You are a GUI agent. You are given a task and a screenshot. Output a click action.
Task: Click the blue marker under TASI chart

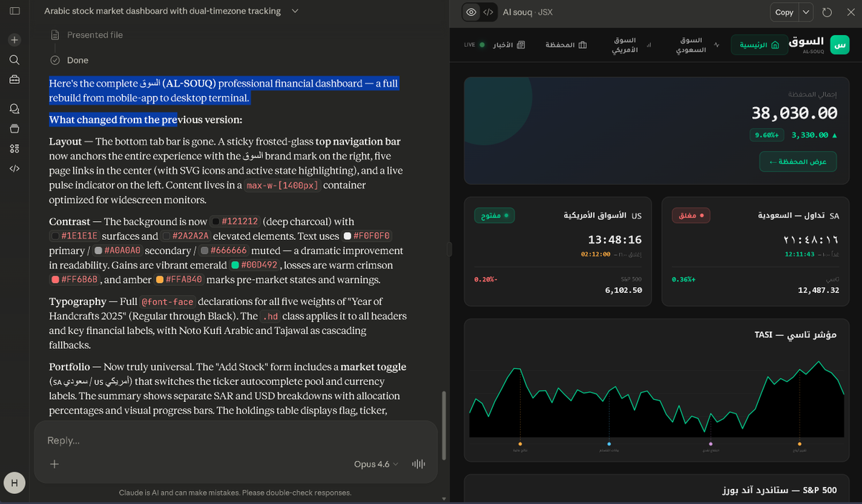(609, 444)
